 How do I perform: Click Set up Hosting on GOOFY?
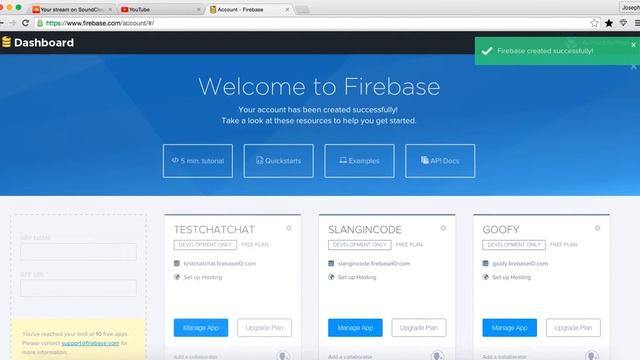(511, 277)
